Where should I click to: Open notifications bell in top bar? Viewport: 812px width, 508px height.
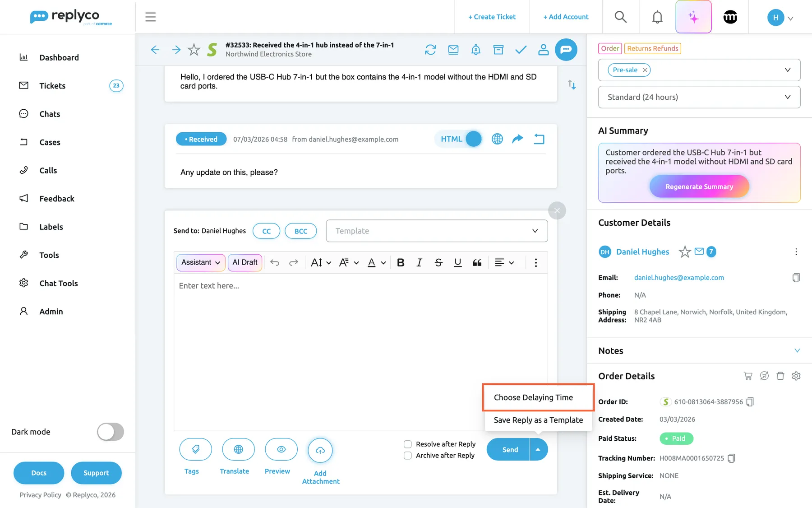(658, 17)
